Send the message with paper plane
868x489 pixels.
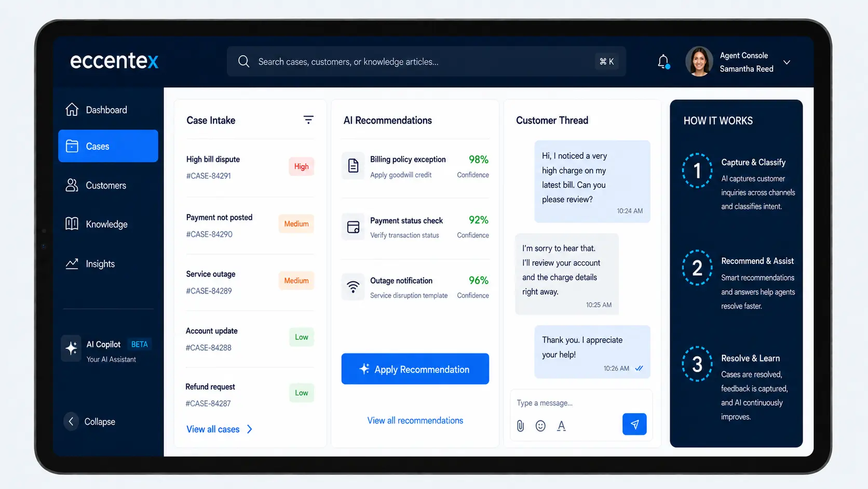click(634, 424)
